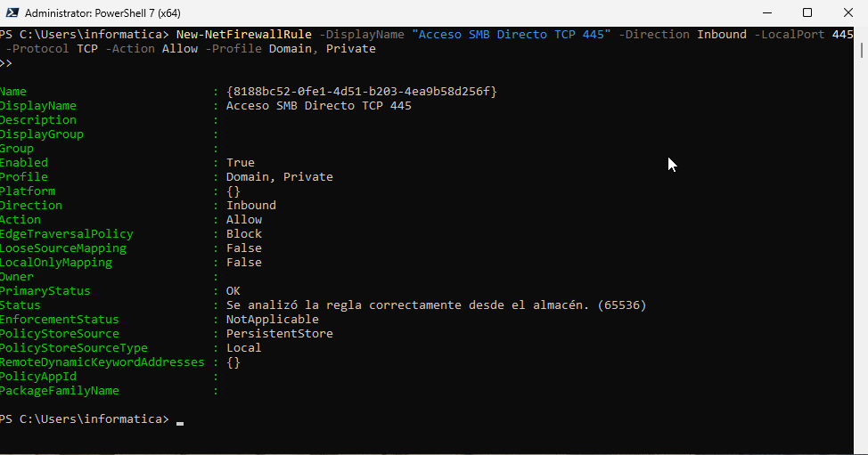Click the PolicyStoreSource value PersistentStore
The width and height of the screenshot is (868, 455).
(x=280, y=334)
